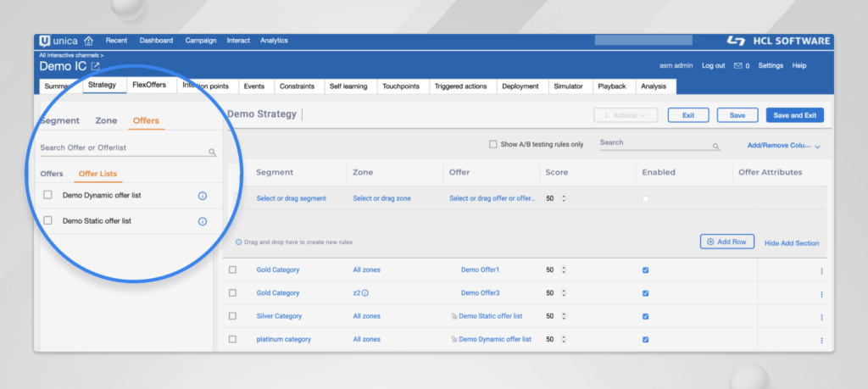Image resolution: width=868 pixels, height=389 pixels.
Task: Show info for Demo Dynamic offer list
Action: [202, 196]
